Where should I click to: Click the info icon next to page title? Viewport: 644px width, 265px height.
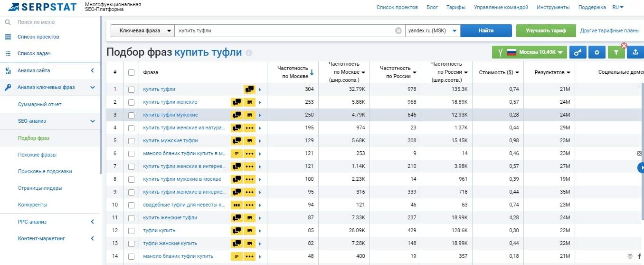249,53
